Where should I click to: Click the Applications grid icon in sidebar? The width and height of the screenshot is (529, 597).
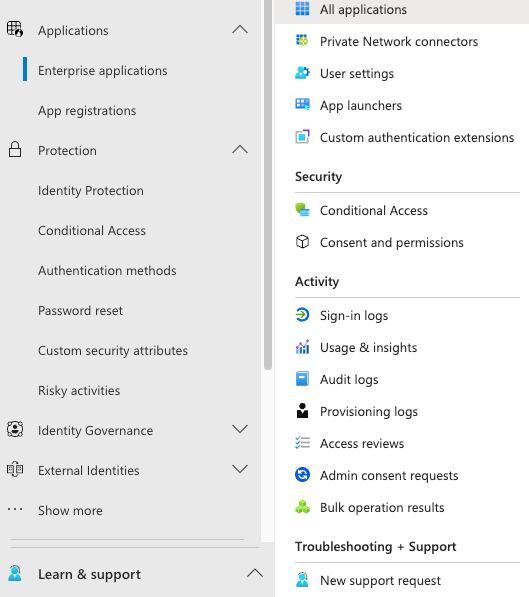pos(15,29)
